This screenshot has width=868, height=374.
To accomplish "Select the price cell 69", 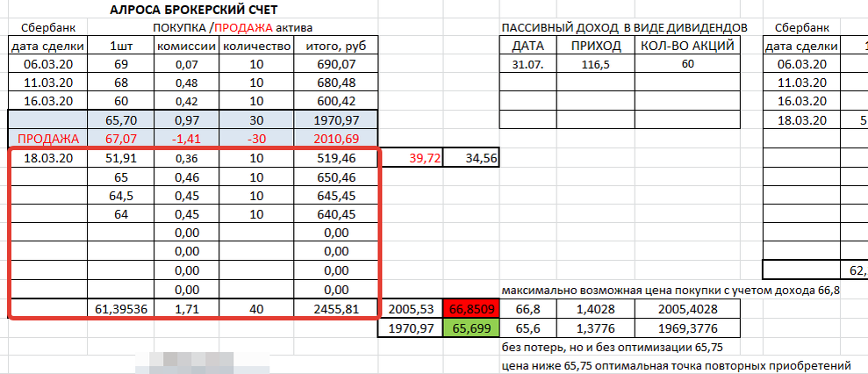I will click(120, 64).
